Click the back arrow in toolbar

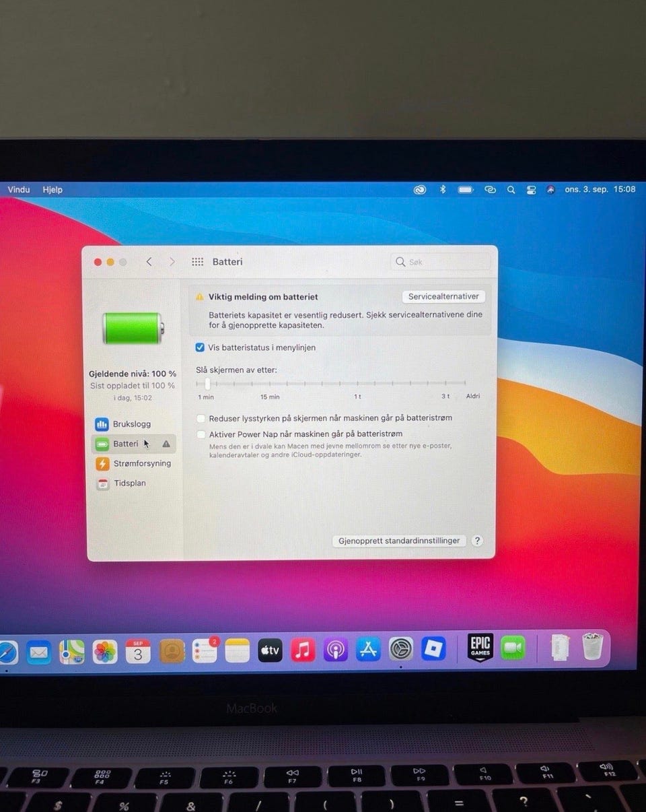point(149,262)
